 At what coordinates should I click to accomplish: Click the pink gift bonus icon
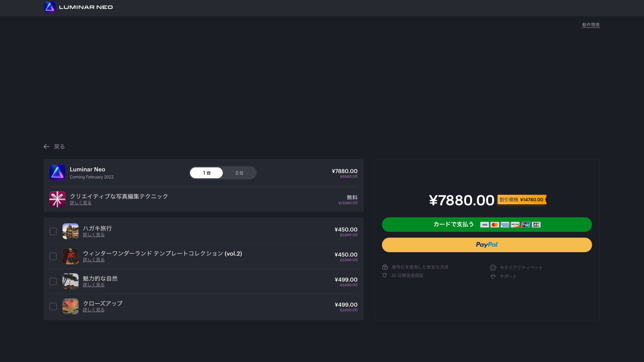click(57, 199)
